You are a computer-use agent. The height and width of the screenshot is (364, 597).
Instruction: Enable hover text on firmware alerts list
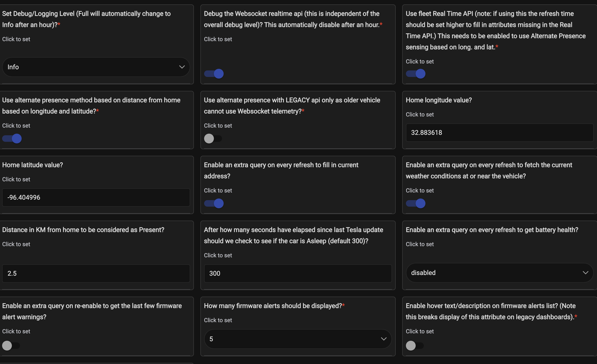(x=415, y=346)
